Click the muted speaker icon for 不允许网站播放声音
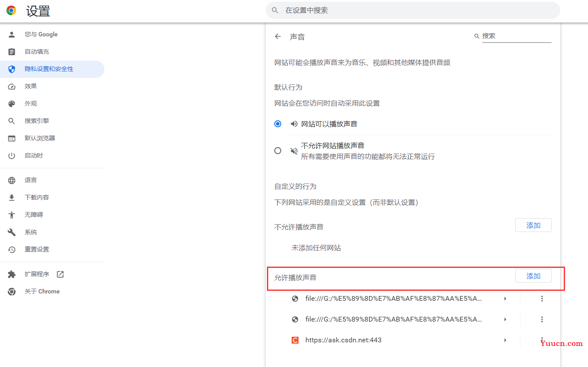 [x=294, y=151]
